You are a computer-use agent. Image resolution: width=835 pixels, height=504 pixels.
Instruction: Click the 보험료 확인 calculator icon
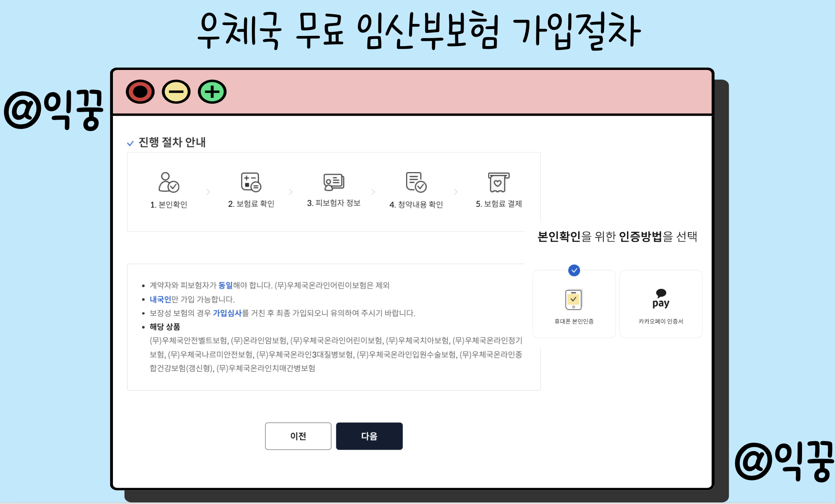251,182
